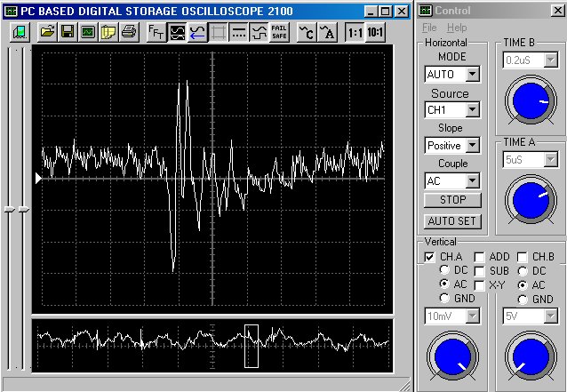Select the 1:1 probe ratio button

click(355, 32)
